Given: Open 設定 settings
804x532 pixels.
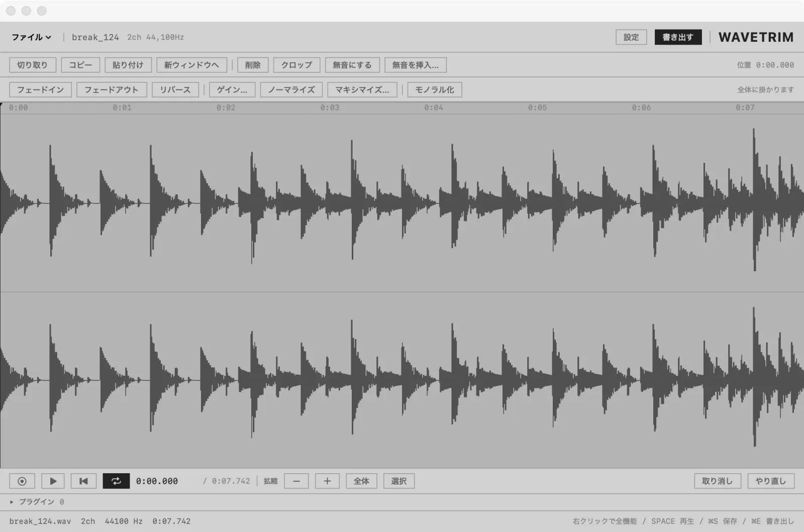Looking at the screenshot, I should pyautogui.click(x=631, y=37).
